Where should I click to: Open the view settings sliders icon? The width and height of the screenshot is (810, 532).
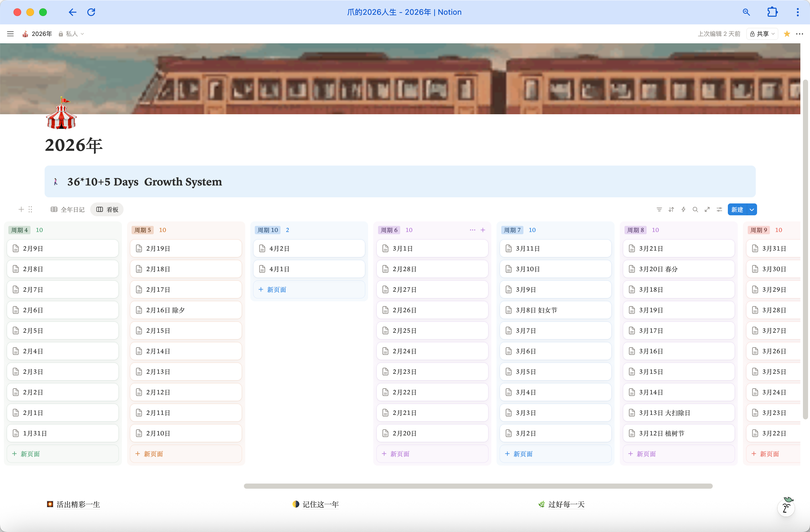point(719,209)
